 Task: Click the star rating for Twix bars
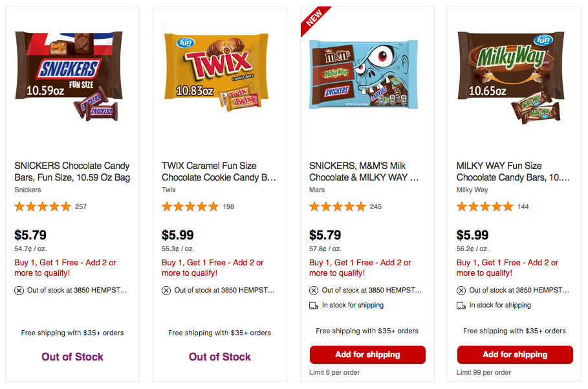click(x=190, y=206)
